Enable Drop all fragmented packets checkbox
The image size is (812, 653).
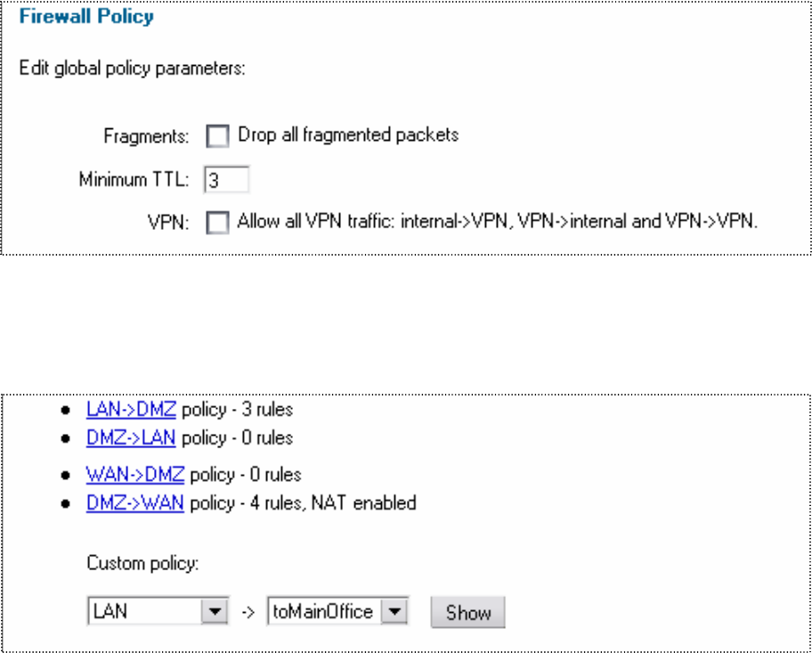click(217, 136)
